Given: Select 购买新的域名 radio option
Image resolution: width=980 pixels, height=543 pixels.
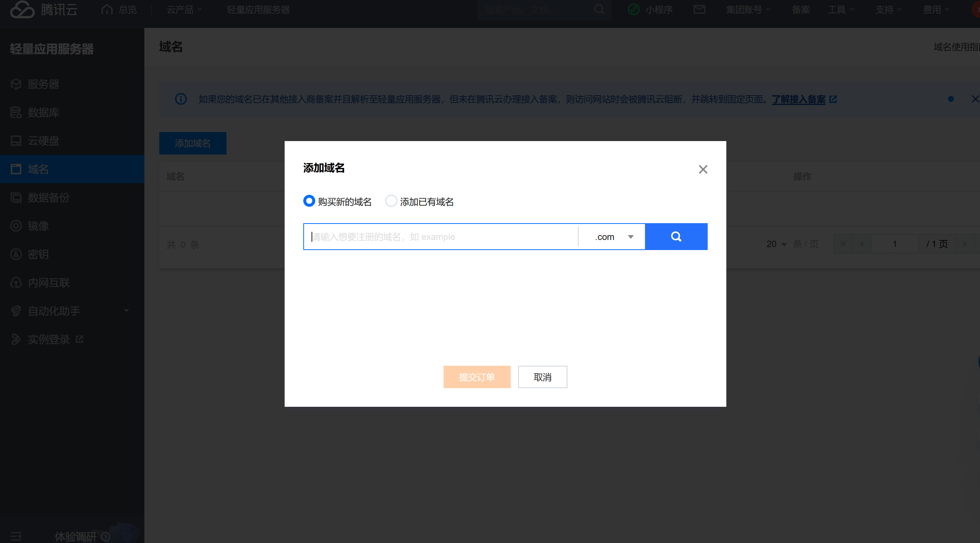Looking at the screenshot, I should (x=309, y=201).
